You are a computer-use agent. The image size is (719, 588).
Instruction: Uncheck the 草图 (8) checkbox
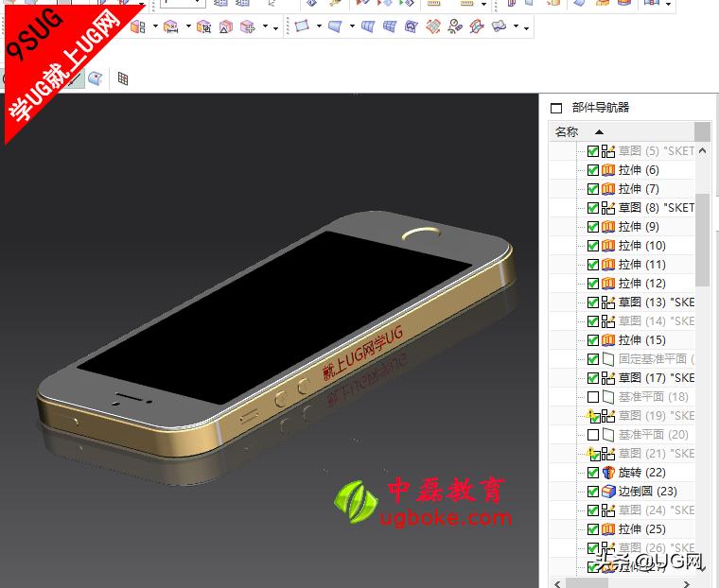593,208
